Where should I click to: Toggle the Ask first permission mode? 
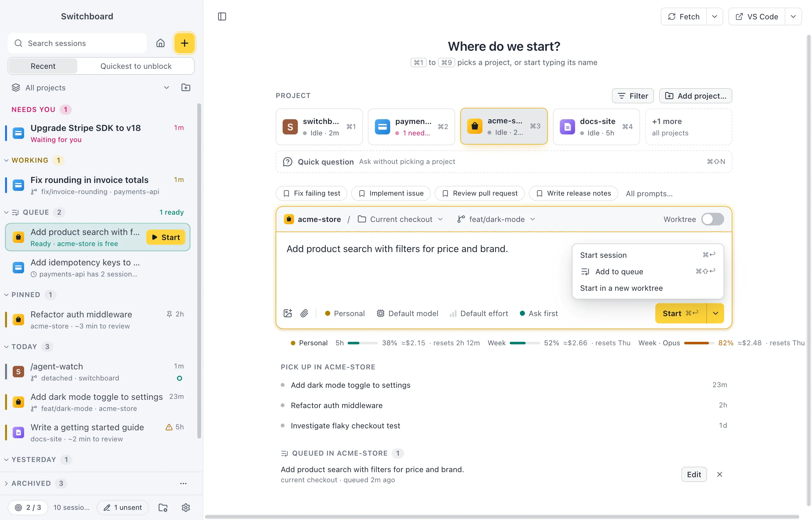[538, 313]
